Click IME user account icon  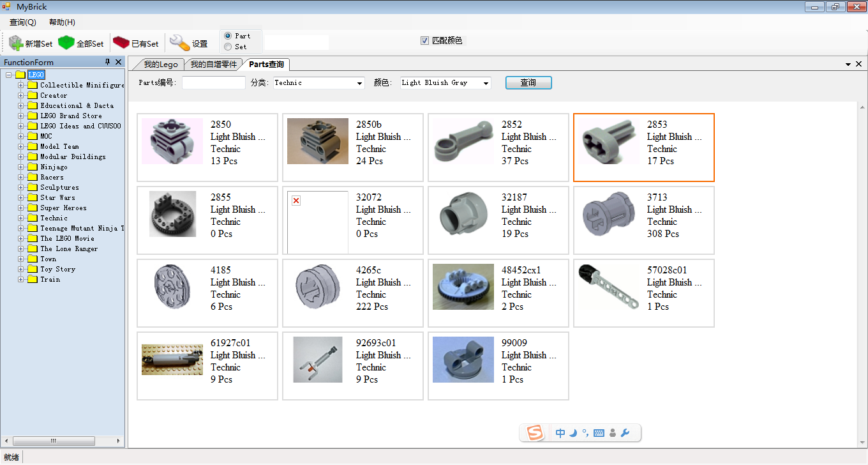pos(613,433)
